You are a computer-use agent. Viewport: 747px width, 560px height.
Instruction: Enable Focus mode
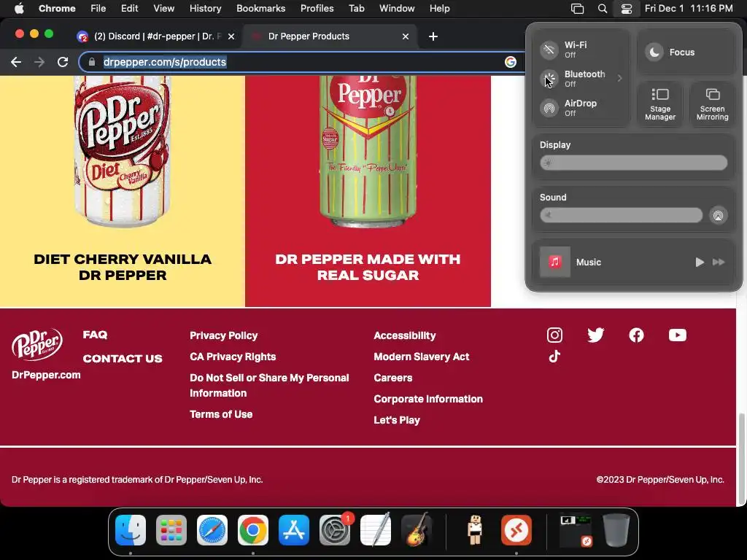click(x=654, y=52)
